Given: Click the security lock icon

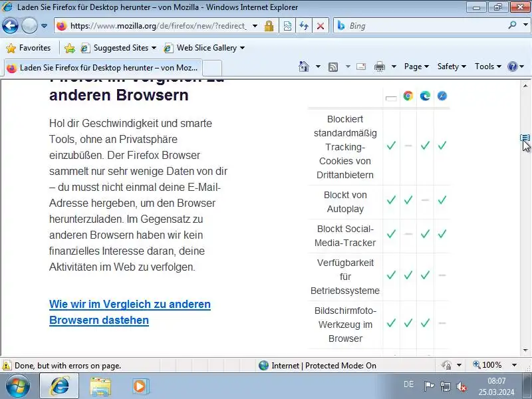Looking at the screenshot, I should click(269, 26).
